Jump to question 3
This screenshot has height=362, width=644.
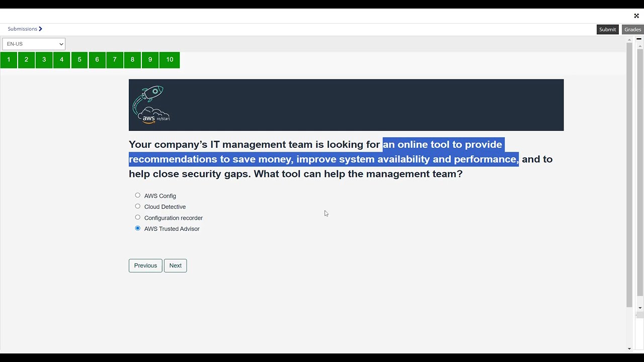44,60
